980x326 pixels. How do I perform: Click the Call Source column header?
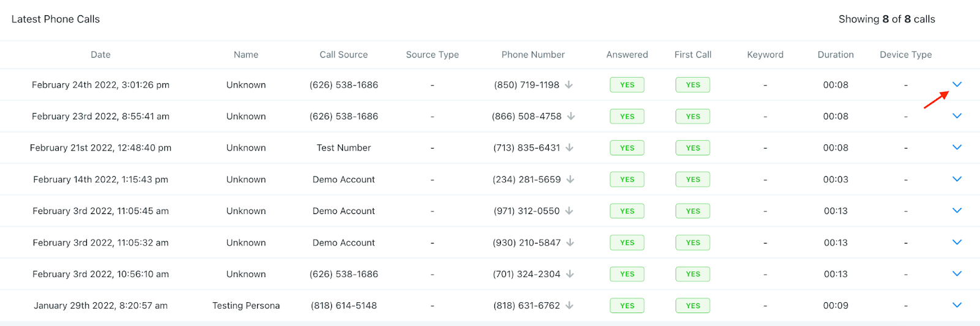344,54
